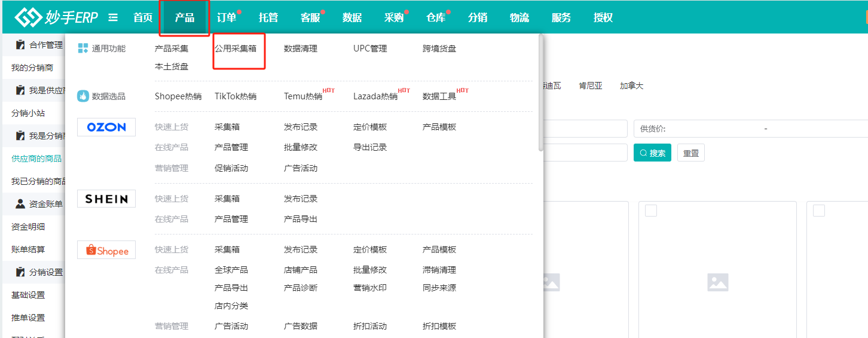
Task: Open the 数据 top menu
Action: [x=352, y=17]
